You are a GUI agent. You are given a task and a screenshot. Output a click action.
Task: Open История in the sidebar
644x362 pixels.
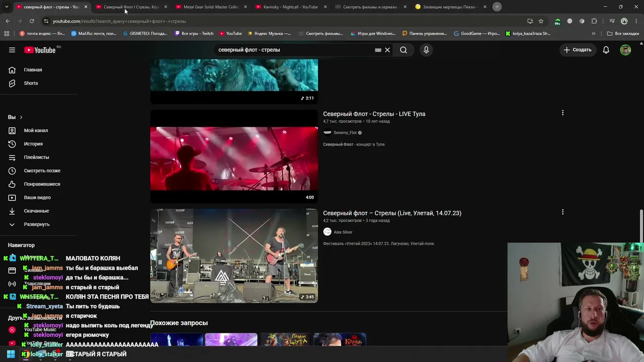33,144
